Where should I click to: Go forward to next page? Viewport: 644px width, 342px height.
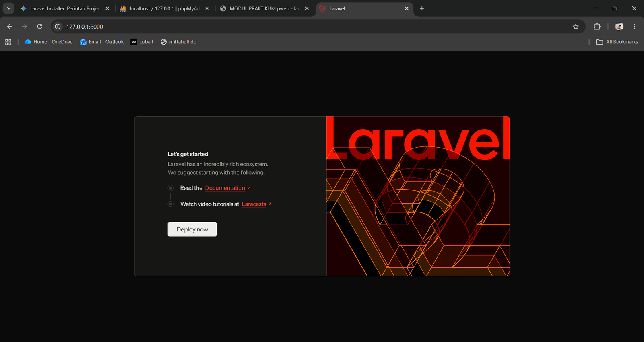coord(25,27)
